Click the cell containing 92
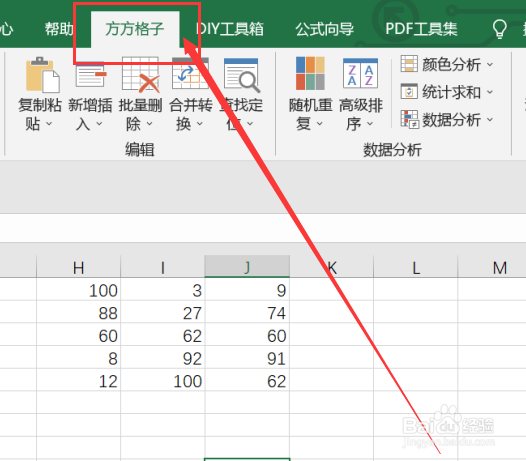The height and width of the screenshot is (461, 526). (x=163, y=357)
